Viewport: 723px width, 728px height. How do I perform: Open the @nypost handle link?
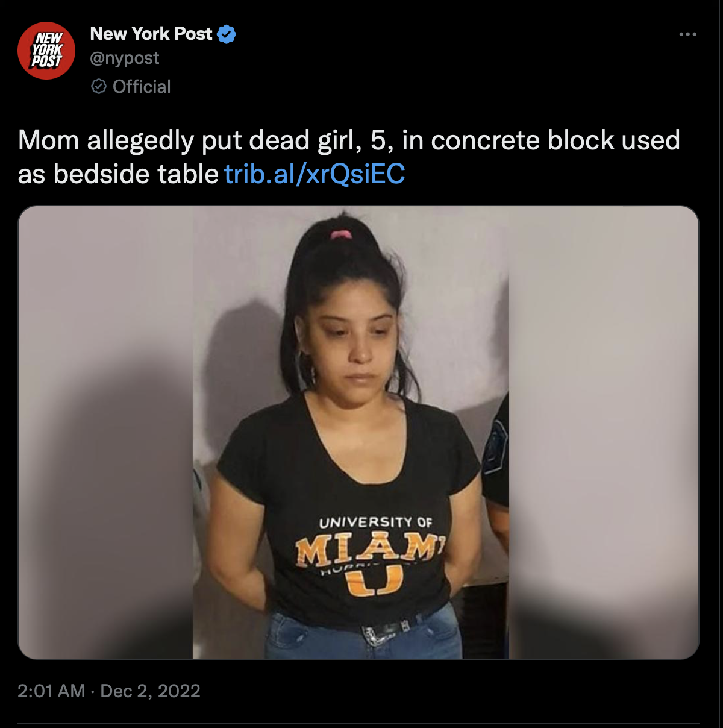coord(125,58)
